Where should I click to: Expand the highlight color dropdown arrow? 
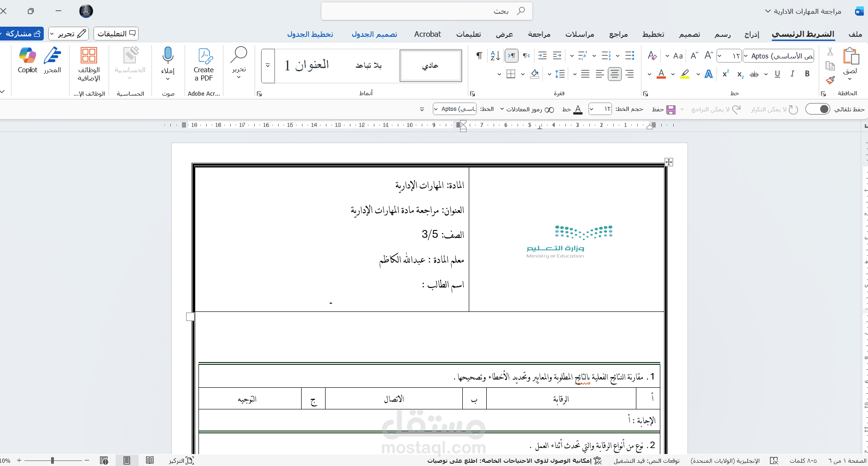[673, 74]
